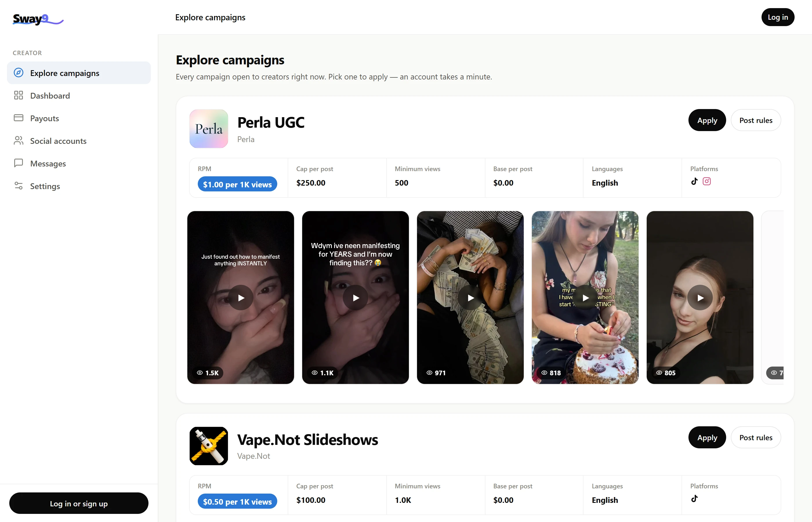The image size is (812, 522).
Task: Click the 500 minimum views value
Action: pos(402,183)
